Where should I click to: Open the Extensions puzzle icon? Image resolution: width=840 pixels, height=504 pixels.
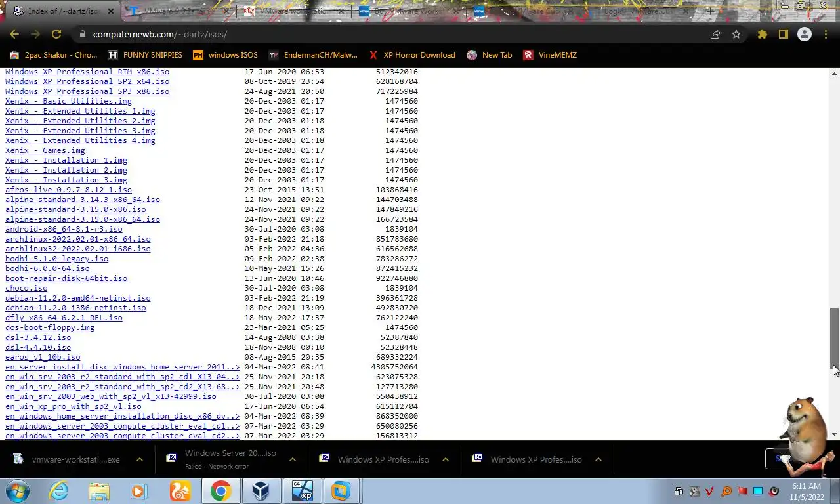[x=762, y=34]
